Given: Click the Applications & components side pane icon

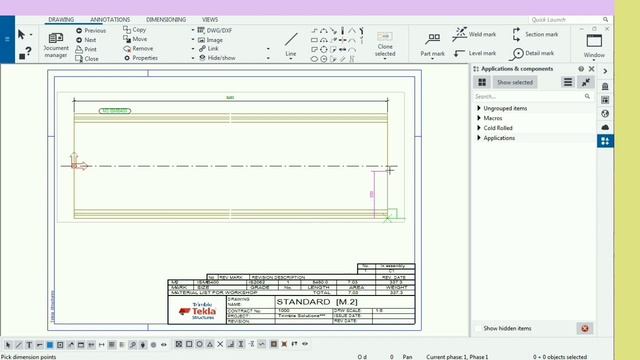Looking at the screenshot, I should (x=605, y=141).
